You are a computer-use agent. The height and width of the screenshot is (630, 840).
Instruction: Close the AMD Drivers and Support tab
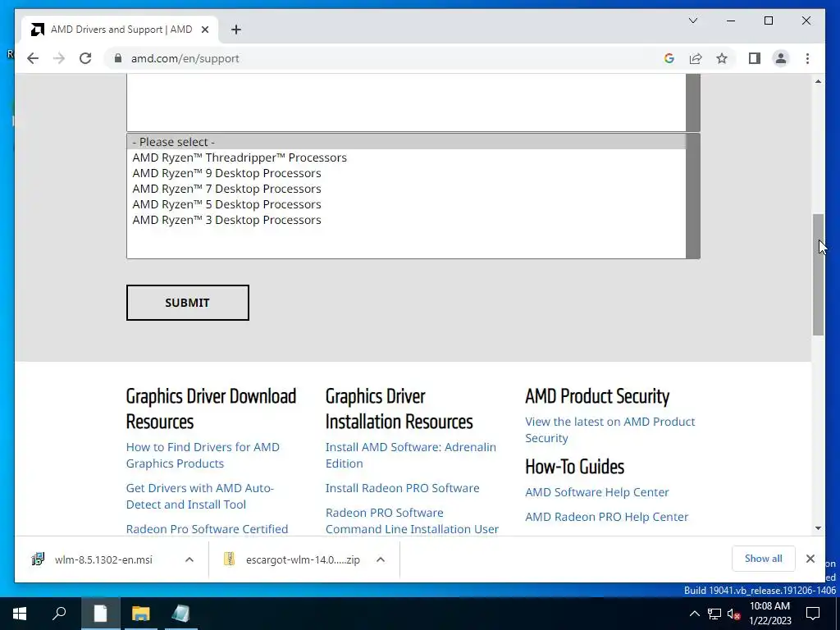pyautogui.click(x=204, y=30)
